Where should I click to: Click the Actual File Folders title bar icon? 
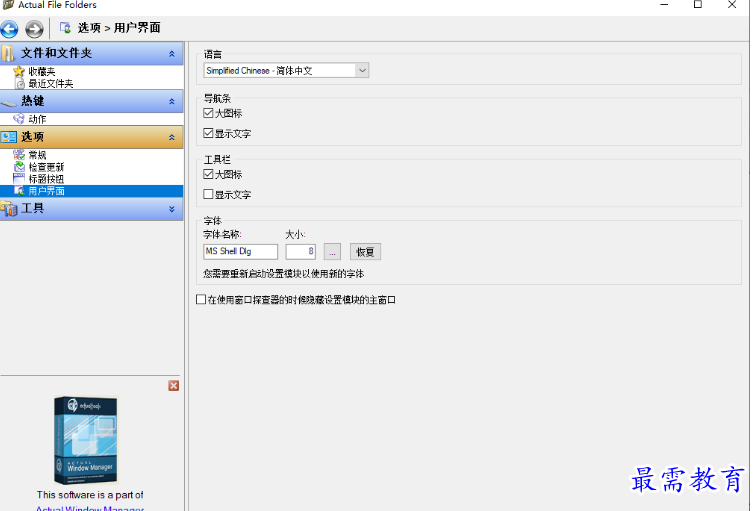click(x=8, y=5)
